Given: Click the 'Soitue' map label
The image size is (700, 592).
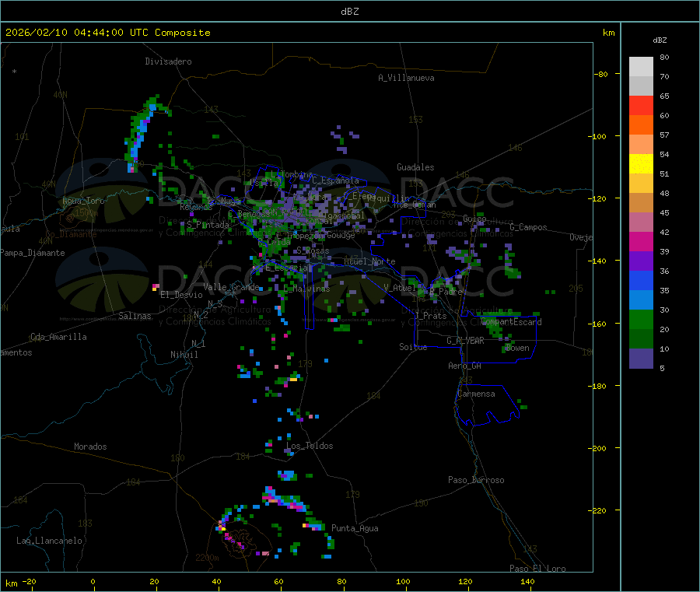Looking at the screenshot, I should click(413, 347).
